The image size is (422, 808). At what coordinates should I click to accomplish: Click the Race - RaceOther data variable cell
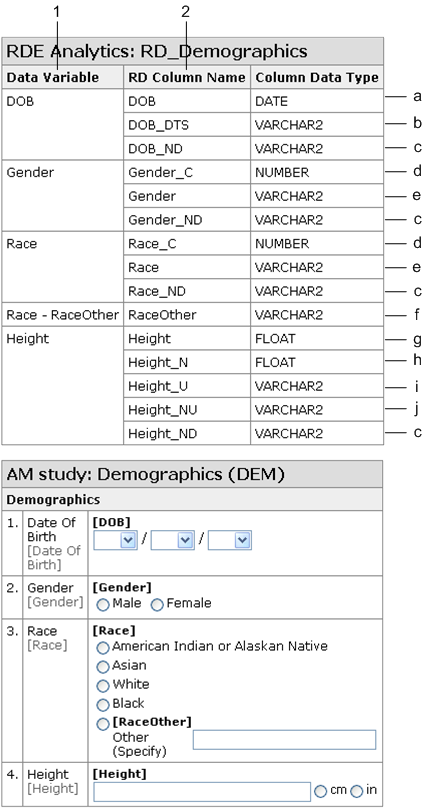click(x=63, y=314)
